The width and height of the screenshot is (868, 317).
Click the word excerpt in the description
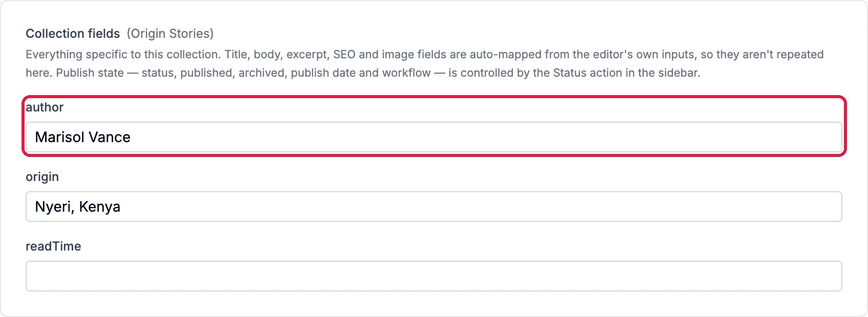pyautogui.click(x=306, y=55)
